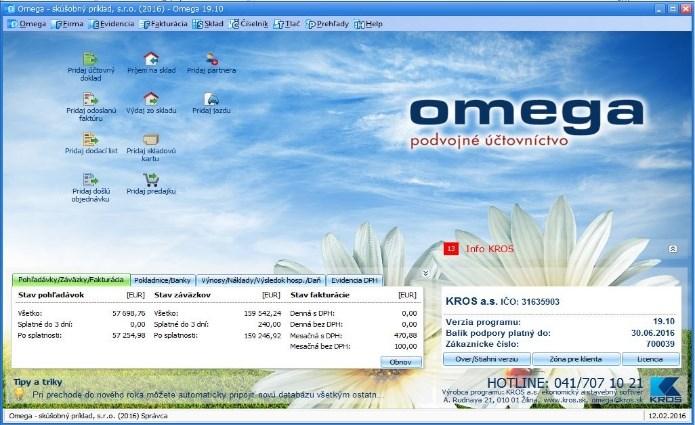
Task: Open Pridaj odoslanú faktúru shortcut
Action: [x=90, y=99]
